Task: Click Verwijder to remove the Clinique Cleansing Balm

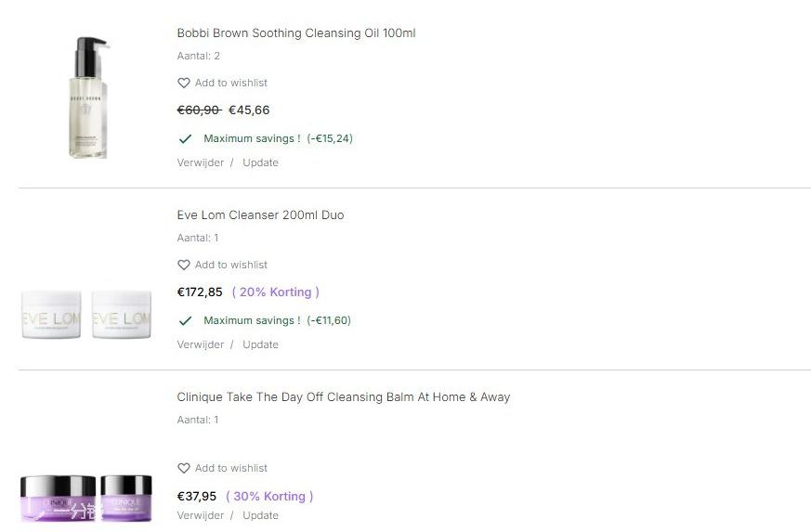Action: pyautogui.click(x=201, y=515)
